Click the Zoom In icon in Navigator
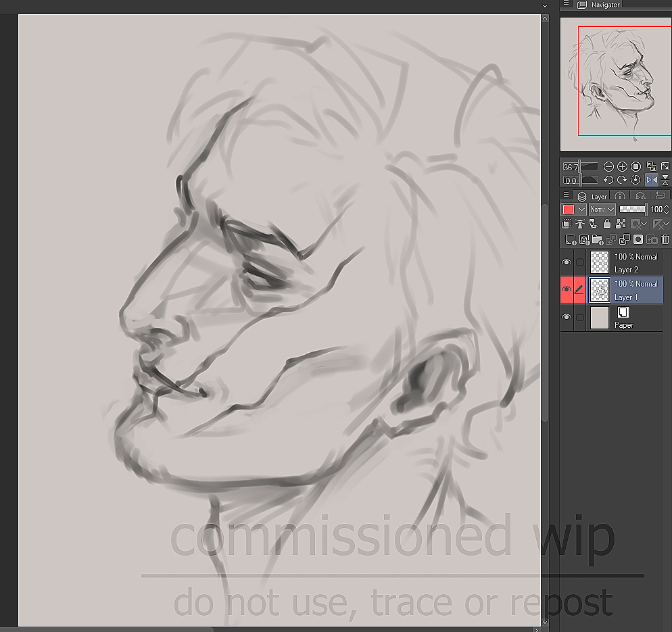The height and width of the screenshot is (632, 672). pos(622,166)
